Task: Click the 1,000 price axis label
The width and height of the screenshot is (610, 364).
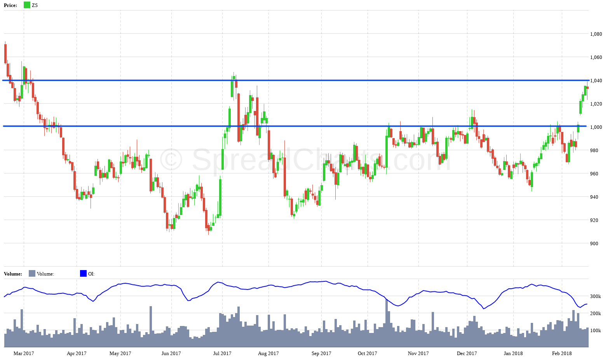Action: click(x=596, y=127)
